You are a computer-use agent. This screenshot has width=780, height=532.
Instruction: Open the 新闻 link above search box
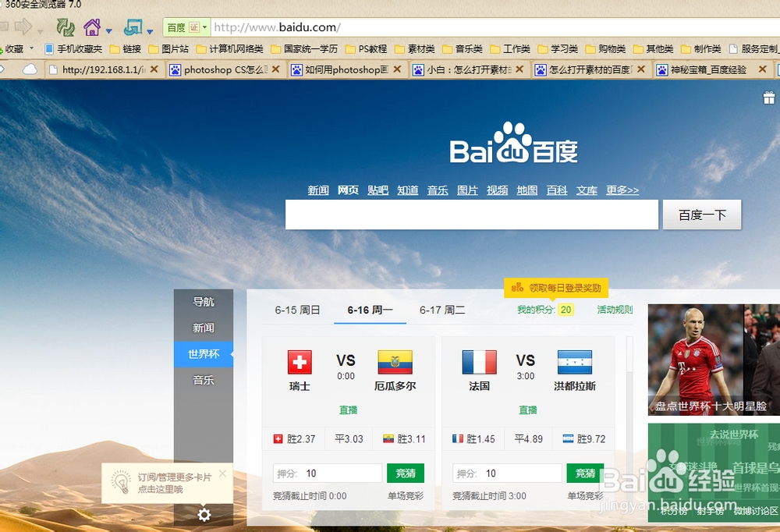click(x=318, y=190)
